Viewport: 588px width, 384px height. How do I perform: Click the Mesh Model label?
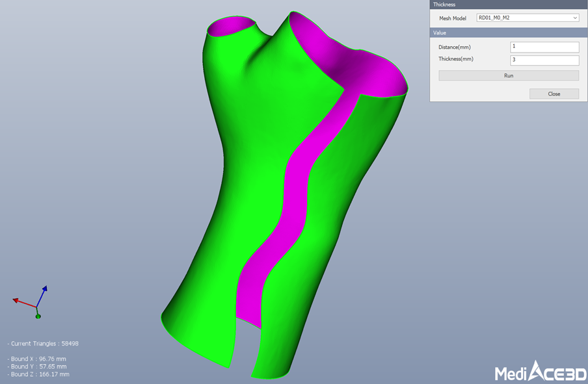(453, 18)
